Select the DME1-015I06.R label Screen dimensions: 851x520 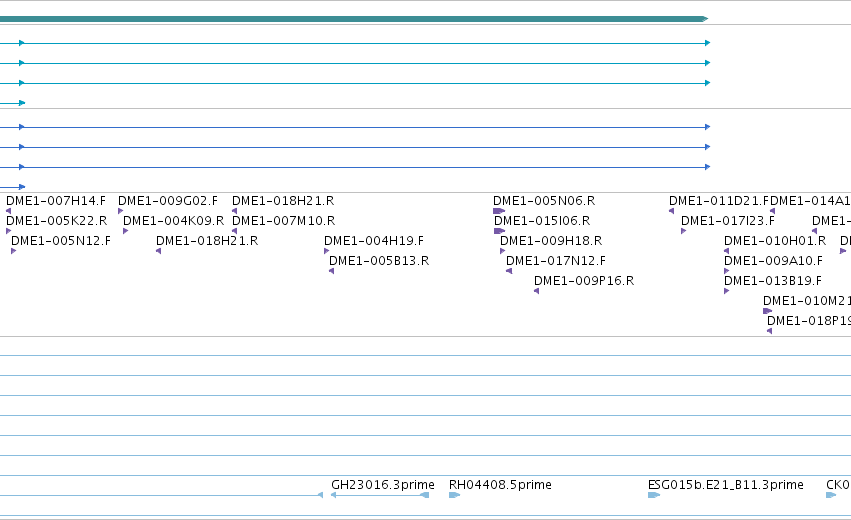coord(542,221)
